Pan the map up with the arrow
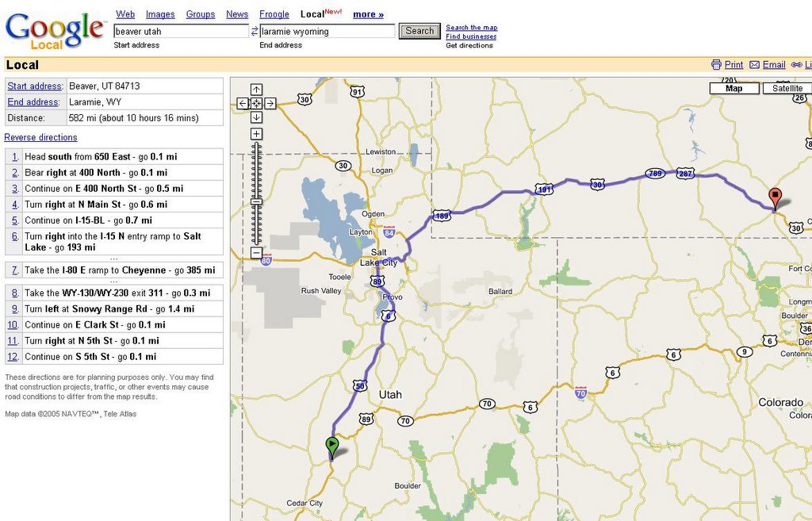Image resolution: width=812 pixels, height=521 pixels. pos(256,90)
